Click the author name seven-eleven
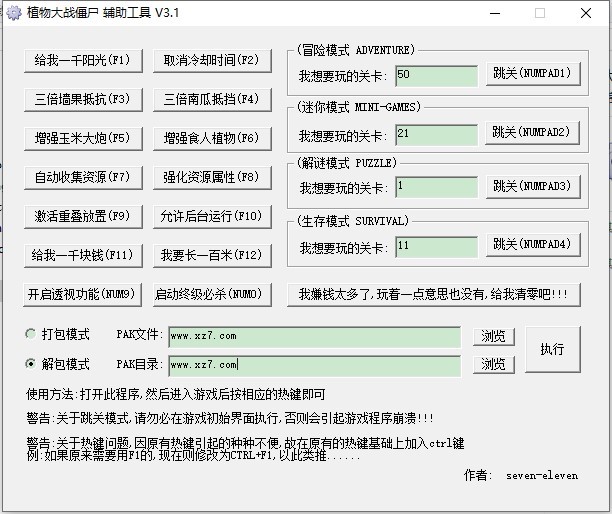Viewport: 612px width, 514px height. tap(542, 476)
